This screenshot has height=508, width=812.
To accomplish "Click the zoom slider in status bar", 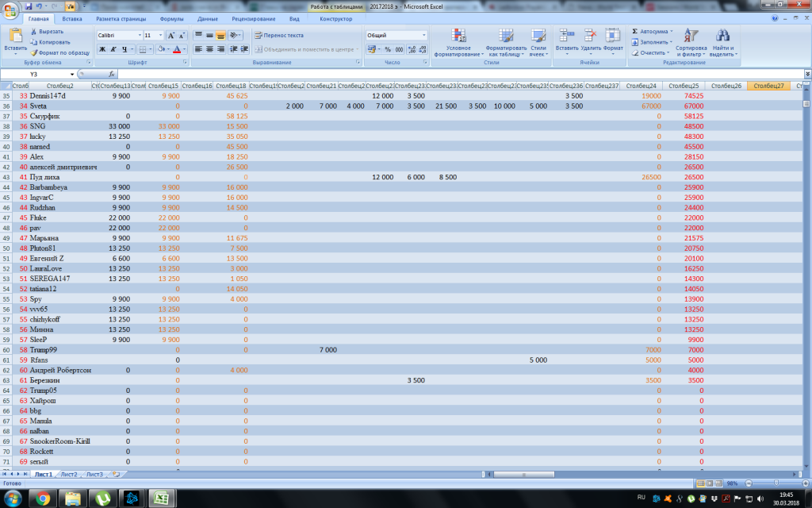I will (775, 483).
